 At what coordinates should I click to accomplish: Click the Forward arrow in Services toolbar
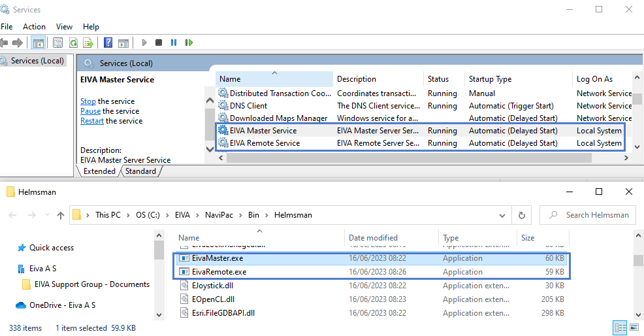coord(18,42)
